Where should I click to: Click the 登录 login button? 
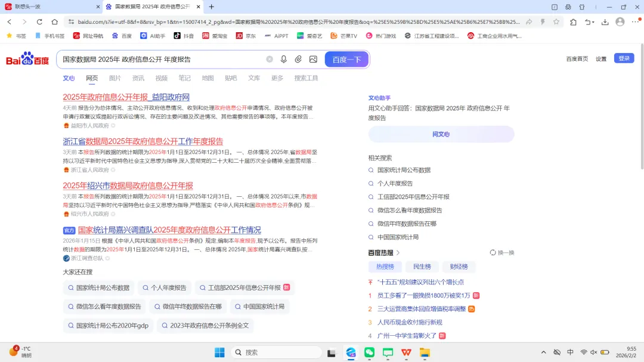point(624,58)
